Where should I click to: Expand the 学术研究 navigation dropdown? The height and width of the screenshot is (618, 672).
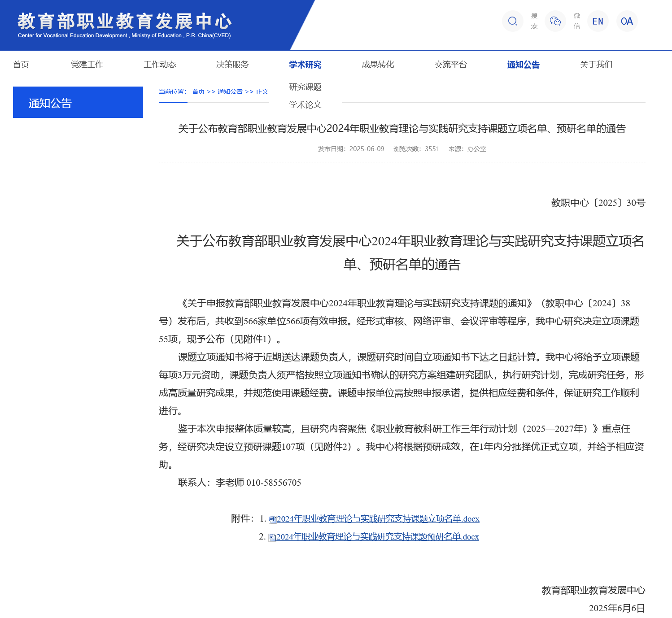305,65
